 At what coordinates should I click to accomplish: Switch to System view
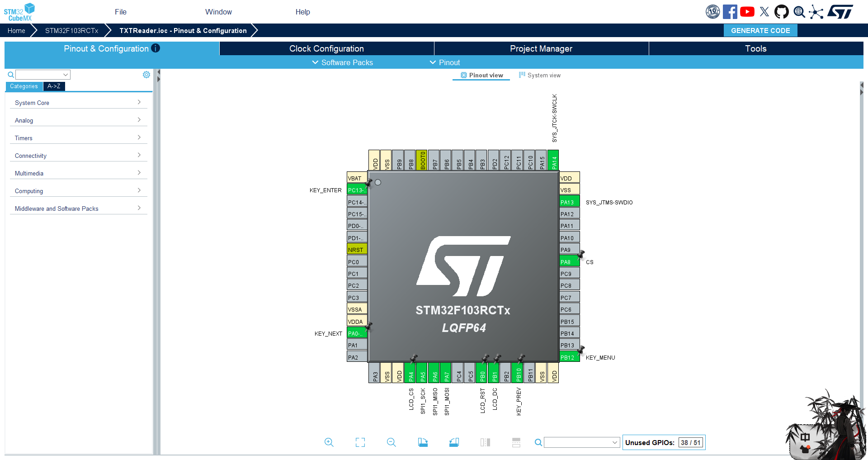(x=540, y=75)
